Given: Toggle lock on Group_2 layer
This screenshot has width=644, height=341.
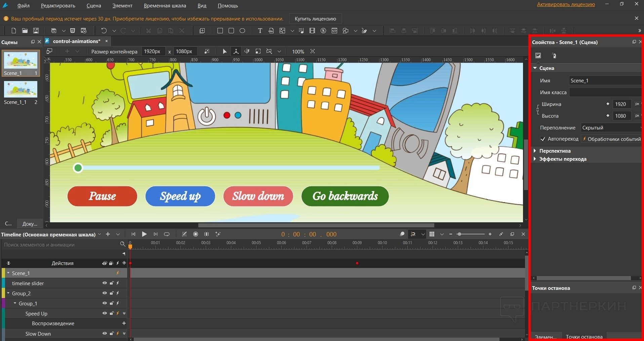Looking at the screenshot, I should click(x=112, y=293).
